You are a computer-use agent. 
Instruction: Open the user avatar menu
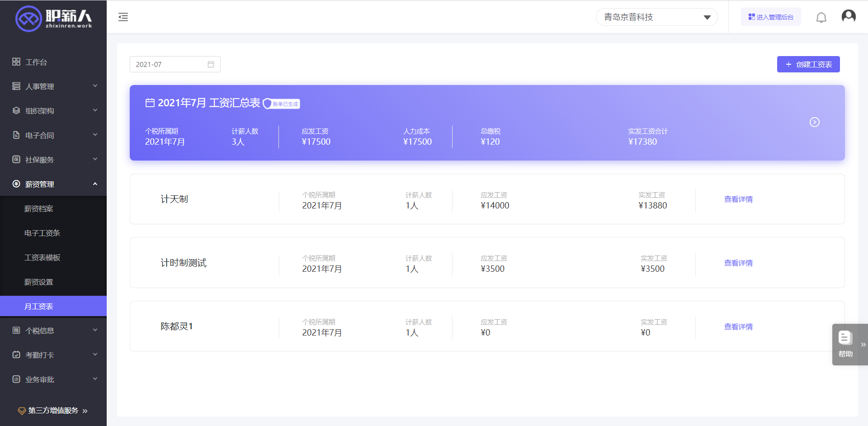(848, 16)
